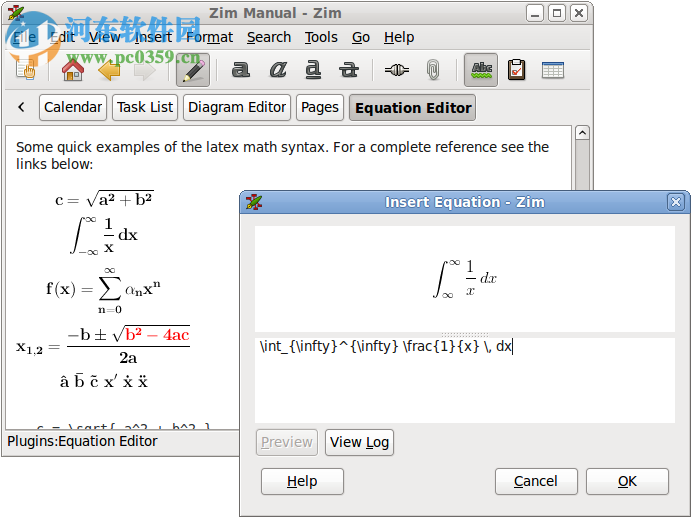Toggle the pencil edit mode button

coord(193,70)
